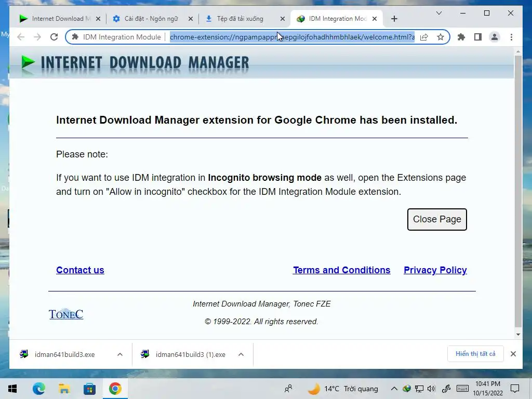Expand options for idman641build3.exe download

point(120,354)
